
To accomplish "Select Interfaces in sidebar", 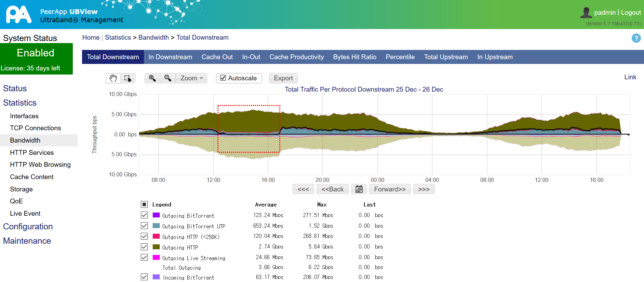I will pyautogui.click(x=24, y=116).
